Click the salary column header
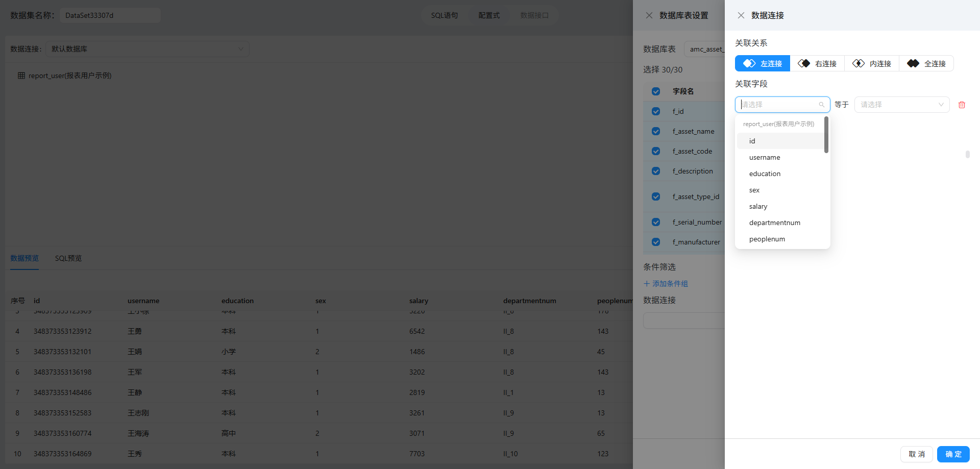980x469 pixels. (419, 301)
